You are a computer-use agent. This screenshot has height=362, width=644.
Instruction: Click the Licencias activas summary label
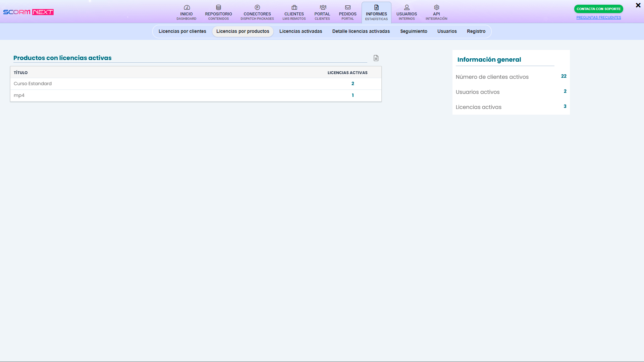[478, 107]
